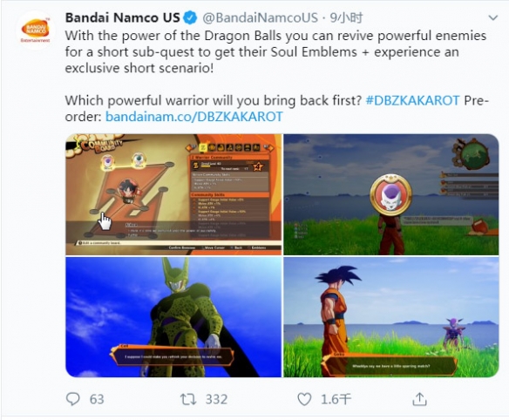Like the tweet with heart icon
Screen dimensions: 509x420
click(x=304, y=399)
